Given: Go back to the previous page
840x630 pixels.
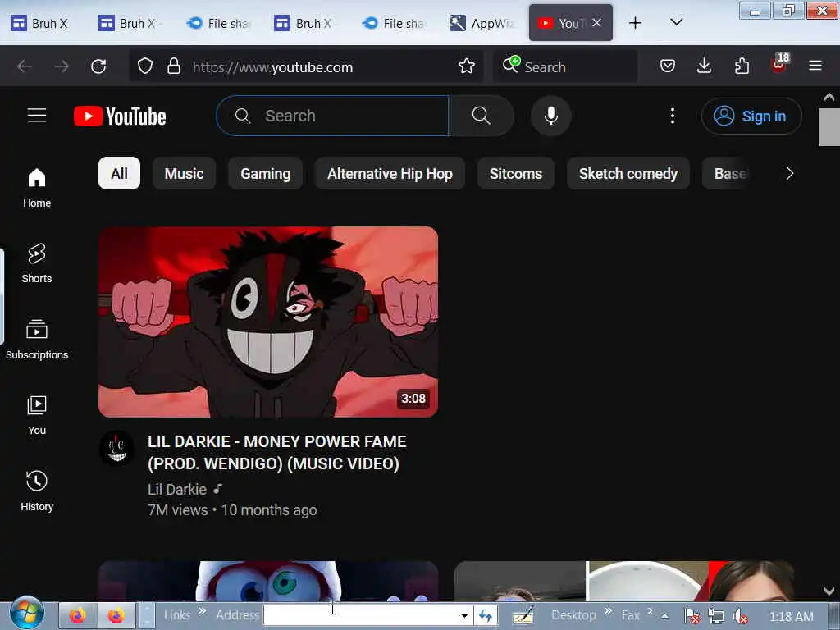Looking at the screenshot, I should [25, 66].
